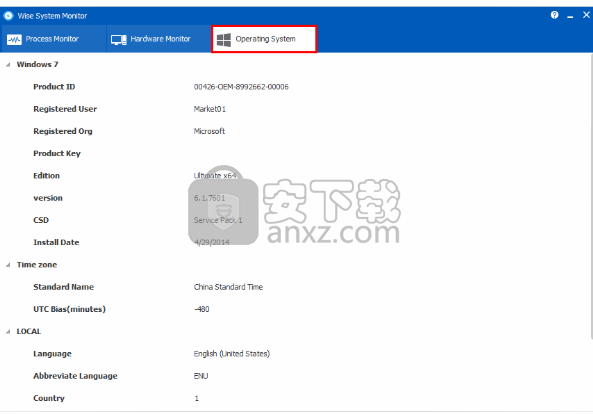This screenshot has height=414, width=593.
Task: Open the help question mark icon
Action: [x=554, y=15]
